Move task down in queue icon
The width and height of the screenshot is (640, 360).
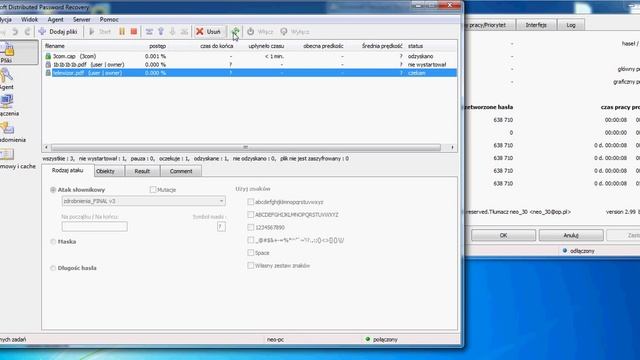(x=172, y=31)
